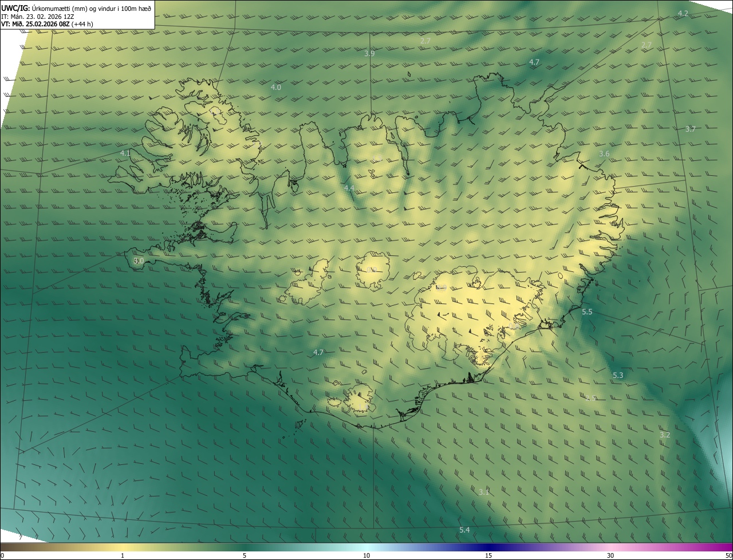The width and height of the screenshot is (733, 560).
Task: Click the 3.9 value label on the map
Action: (369, 53)
